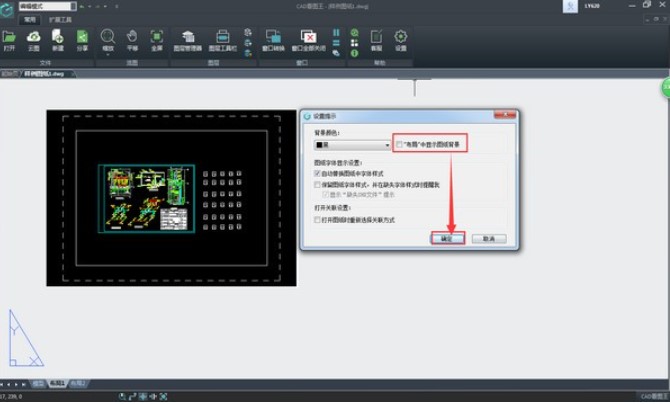This screenshot has height=404, width=670.
Task: Confirm the dialog with 确定
Action: (447, 239)
